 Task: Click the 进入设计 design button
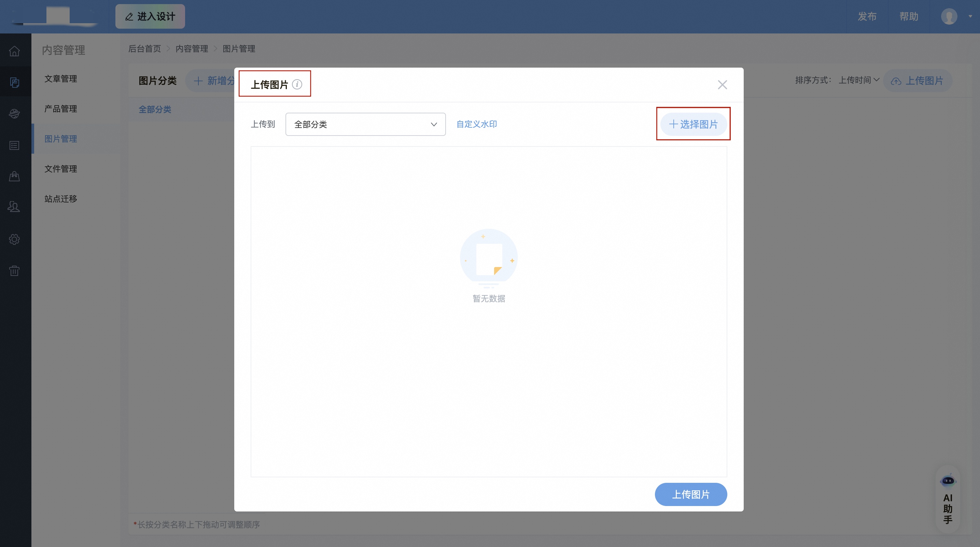coord(150,16)
